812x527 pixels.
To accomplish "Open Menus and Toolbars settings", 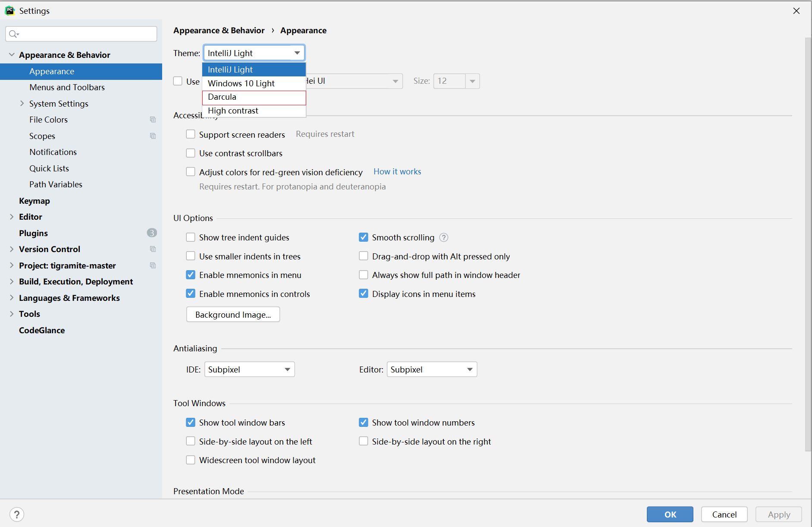I will pos(67,87).
